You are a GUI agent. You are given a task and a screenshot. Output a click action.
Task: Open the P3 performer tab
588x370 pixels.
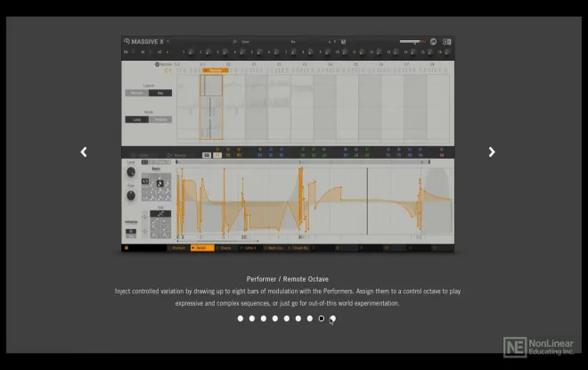(239, 155)
